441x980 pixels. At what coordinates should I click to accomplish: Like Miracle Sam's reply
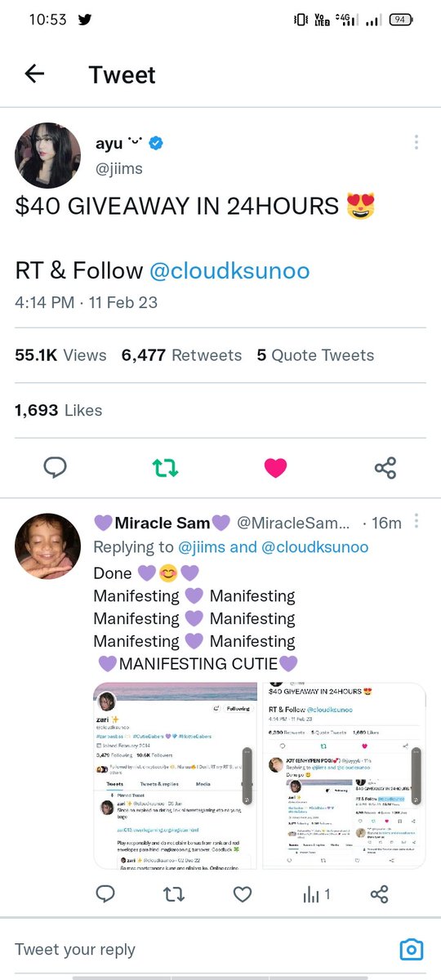click(x=243, y=895)
